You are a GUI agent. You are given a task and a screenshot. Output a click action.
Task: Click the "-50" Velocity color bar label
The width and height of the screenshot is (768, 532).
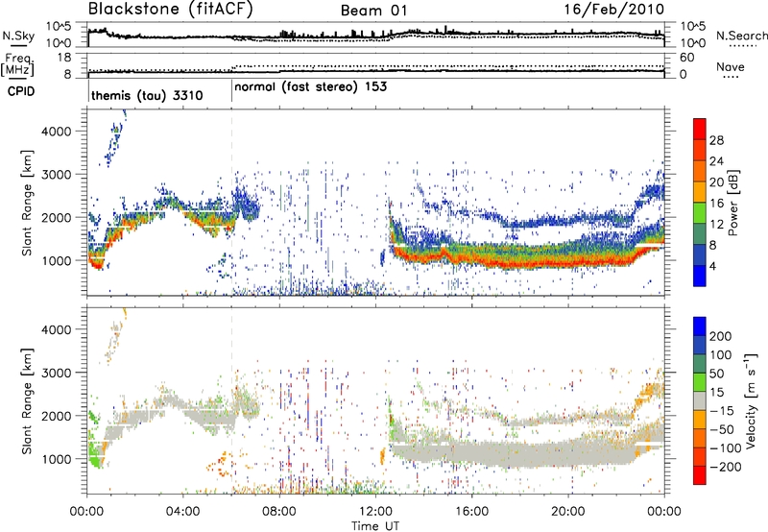[723, 429]
